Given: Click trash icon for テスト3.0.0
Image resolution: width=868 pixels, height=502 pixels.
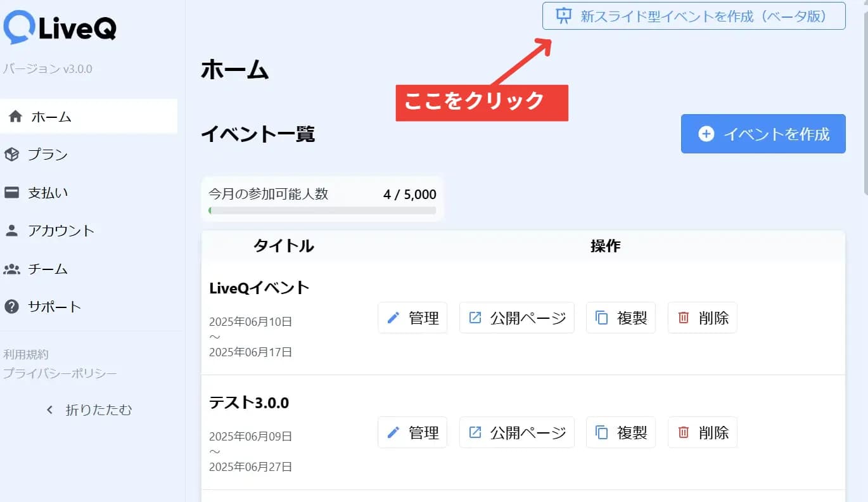Looking at the screenshot, I should coord(684,432).
